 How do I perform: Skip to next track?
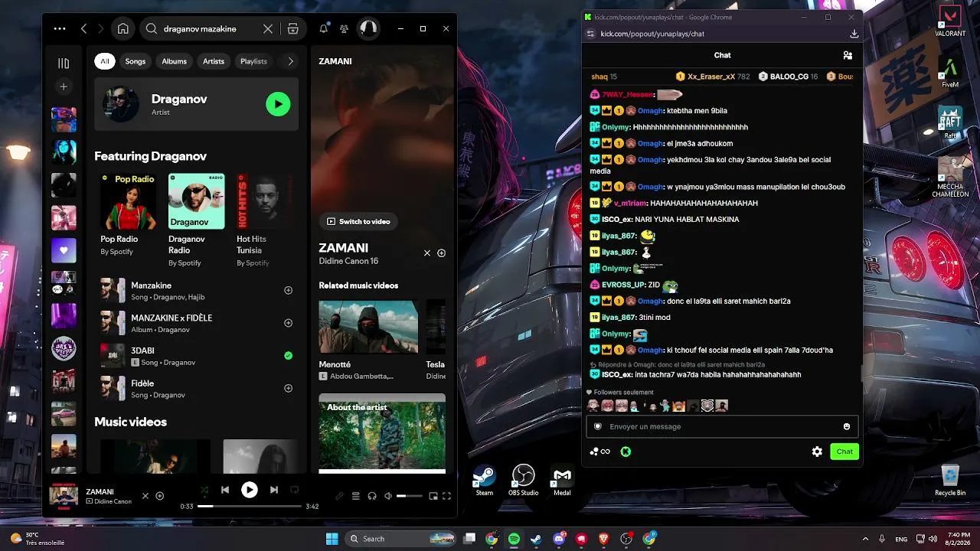pos(274,490)
